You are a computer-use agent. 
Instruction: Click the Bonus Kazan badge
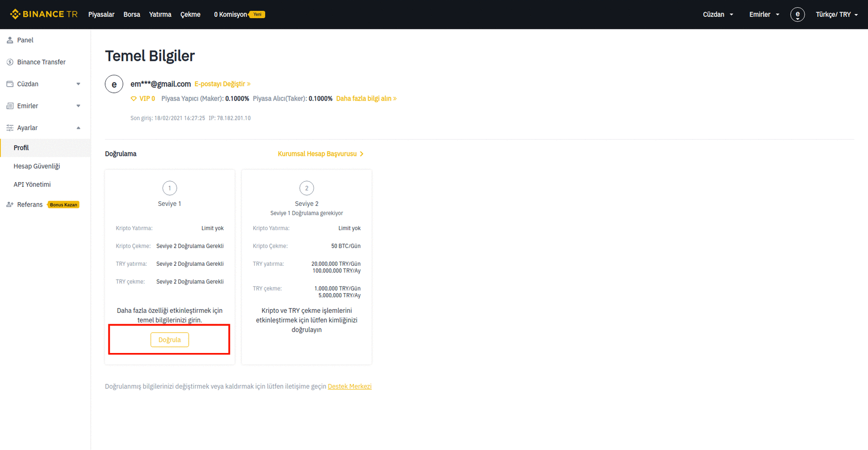[63, 204]
